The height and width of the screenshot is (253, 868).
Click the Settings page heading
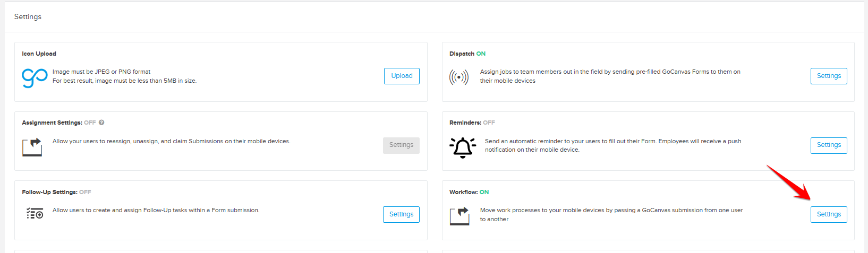[x=28, y=17]
